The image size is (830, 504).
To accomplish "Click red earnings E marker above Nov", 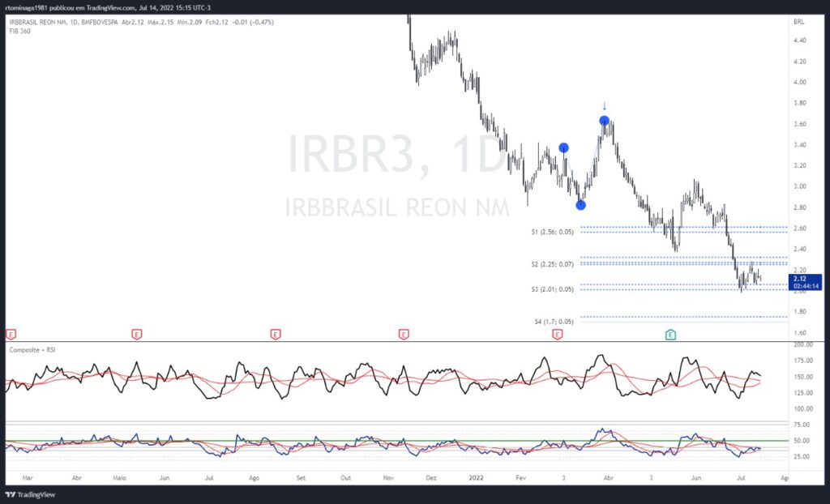I will tap(404, 334).
